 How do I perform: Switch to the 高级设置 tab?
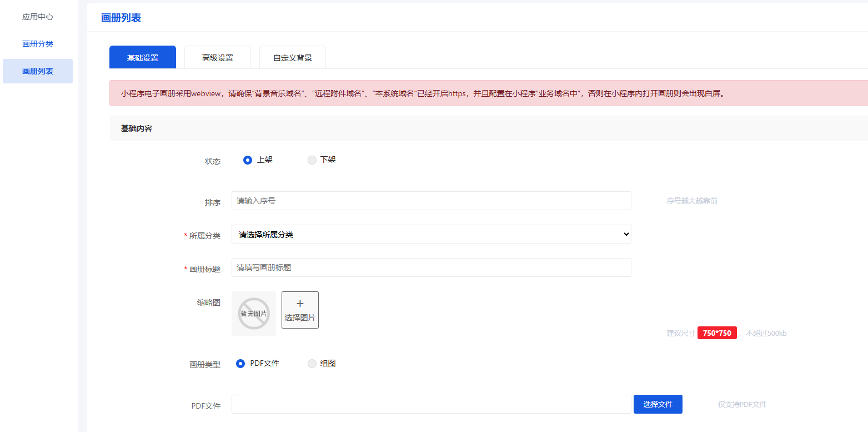[218, 58]
